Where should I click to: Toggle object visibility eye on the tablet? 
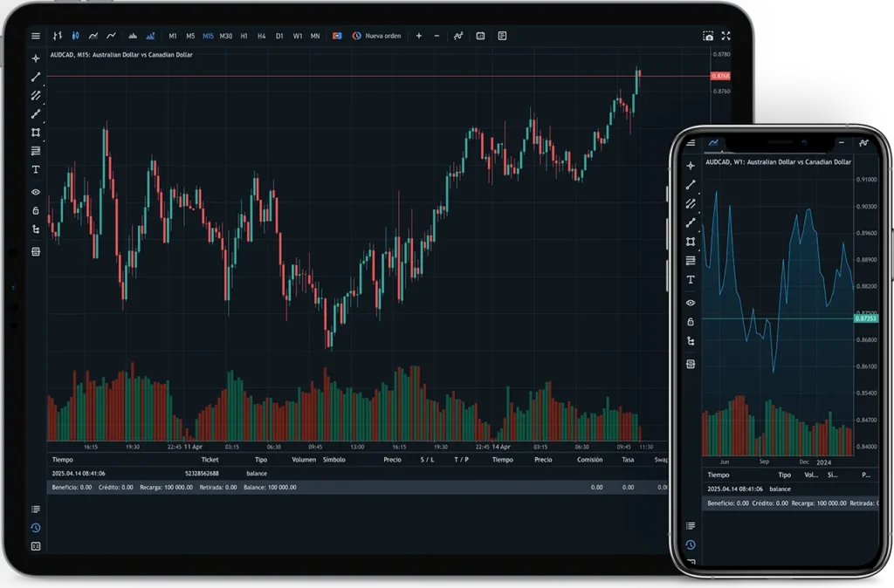[x=35, y=192]
